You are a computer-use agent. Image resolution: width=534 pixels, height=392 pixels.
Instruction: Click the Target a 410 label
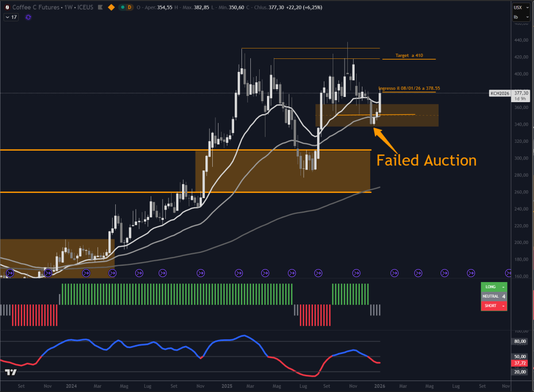[x=409, y=55]
